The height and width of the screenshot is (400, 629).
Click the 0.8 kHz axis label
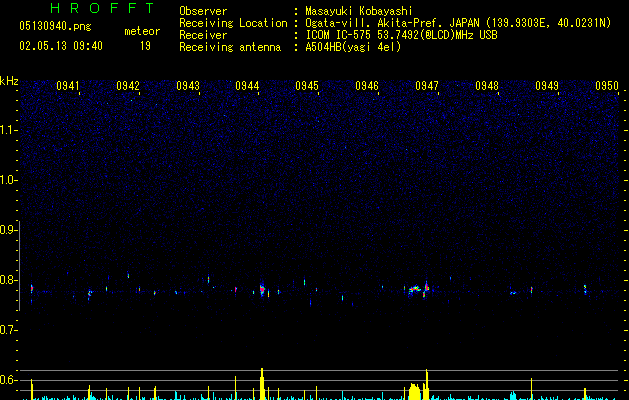click(x=7, y=280)
